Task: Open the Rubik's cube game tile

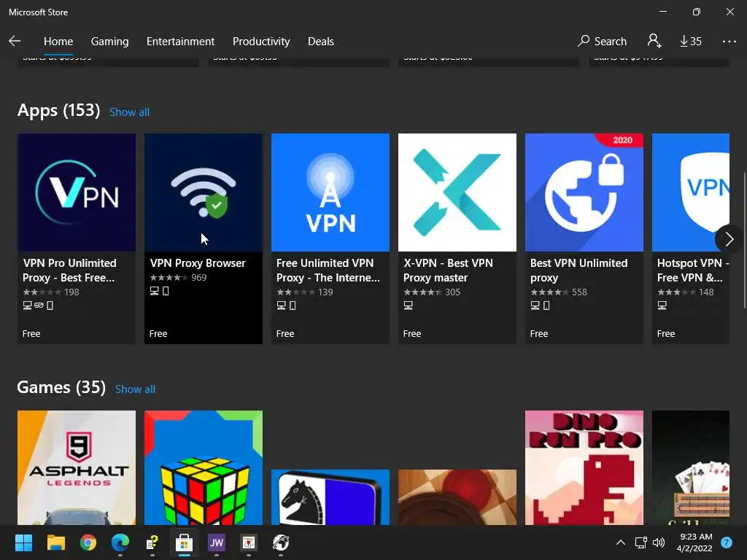Action: 204,467
